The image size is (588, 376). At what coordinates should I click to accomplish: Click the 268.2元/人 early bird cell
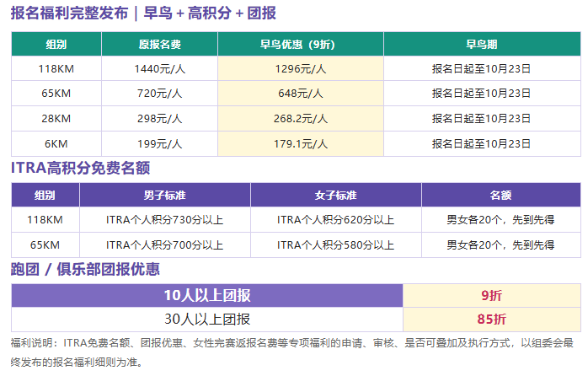coord(301,119)
